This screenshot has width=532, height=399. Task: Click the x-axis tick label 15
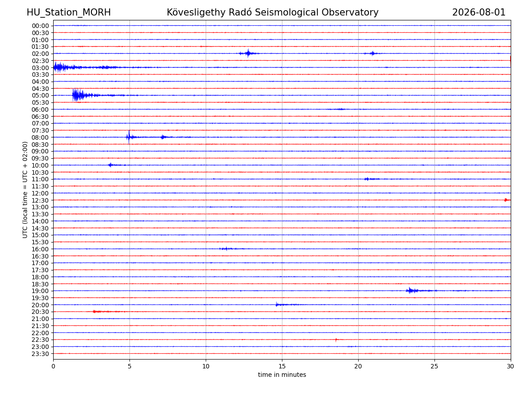282,366
